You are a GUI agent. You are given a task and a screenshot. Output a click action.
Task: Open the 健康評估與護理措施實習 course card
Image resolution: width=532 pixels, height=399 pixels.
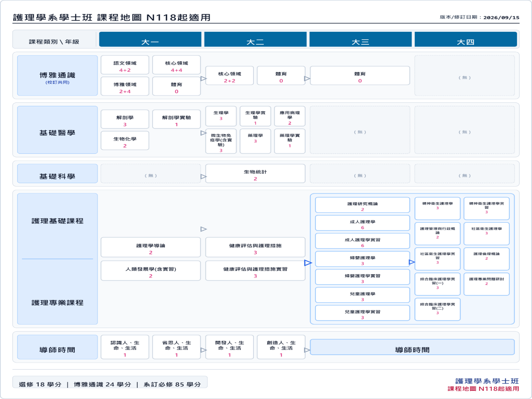pos(255,271)
